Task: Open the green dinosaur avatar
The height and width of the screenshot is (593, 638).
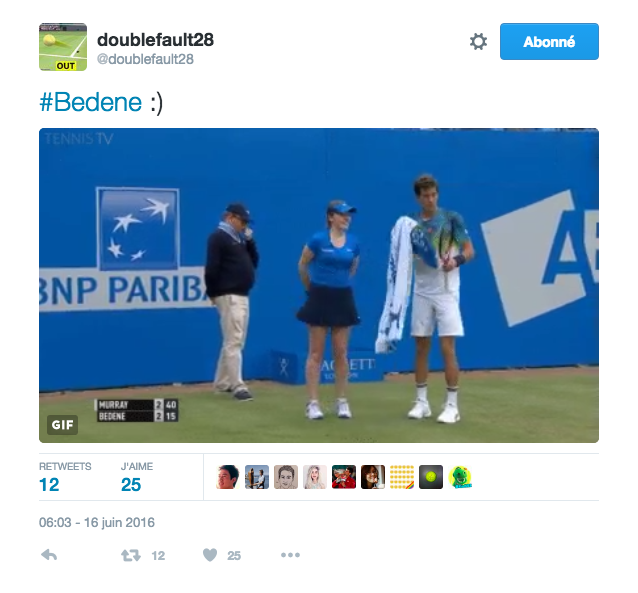Action: [x=460, y=477]
